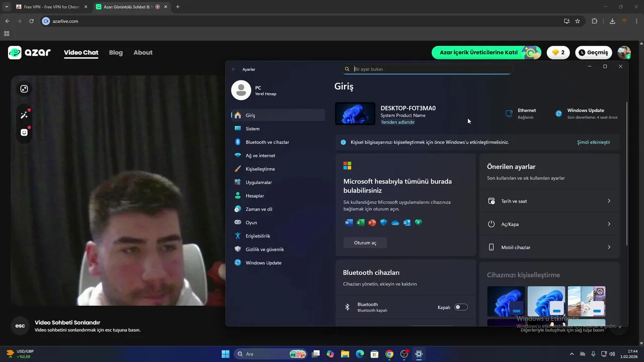This screenshot has height=362, width=644.
Task: Toggle the Bluetooth switch labeled Kapalı
Action: (461, 307)
